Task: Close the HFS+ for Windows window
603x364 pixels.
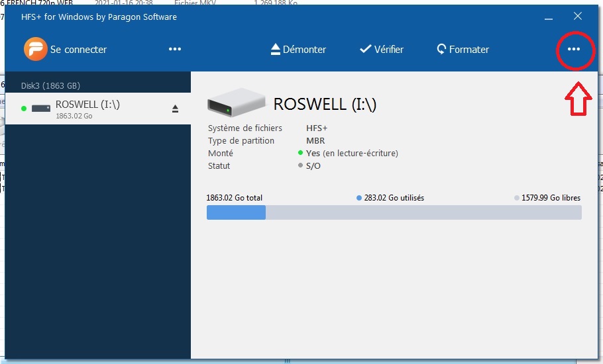Action: [x=578, y=16]
